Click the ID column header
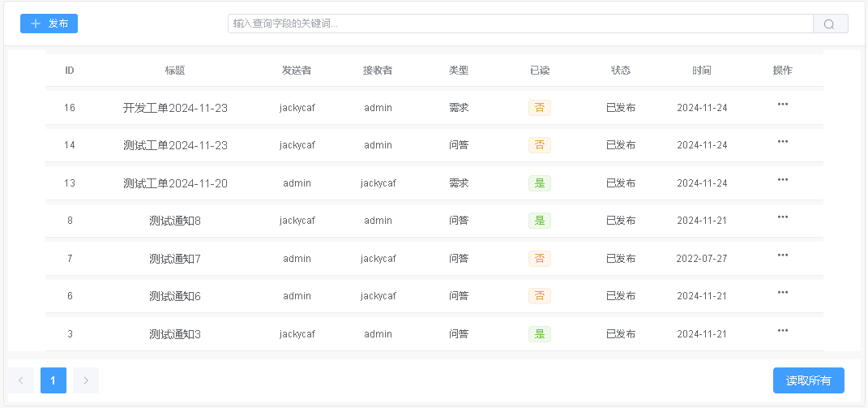This screenshot has height=408, width=868. pyautogui.click(x=70, y=71)
